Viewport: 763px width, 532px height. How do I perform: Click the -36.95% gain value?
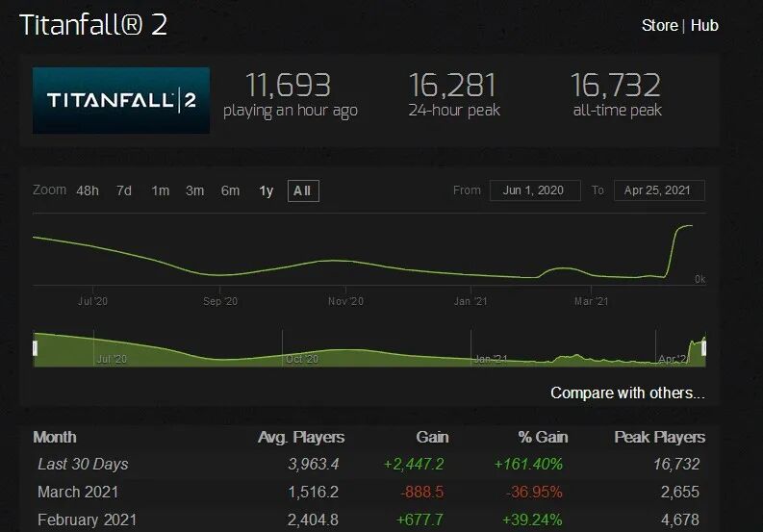point(534,493)
